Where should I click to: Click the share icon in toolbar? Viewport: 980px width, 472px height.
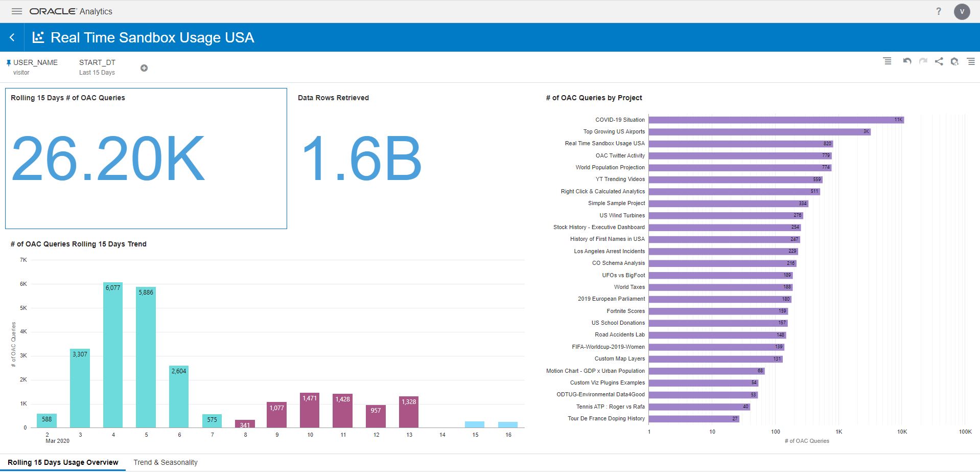939,61
